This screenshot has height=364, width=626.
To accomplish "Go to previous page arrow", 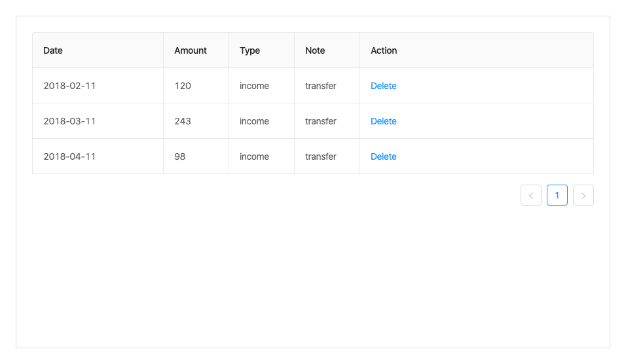I will click(x=531, y=195).
